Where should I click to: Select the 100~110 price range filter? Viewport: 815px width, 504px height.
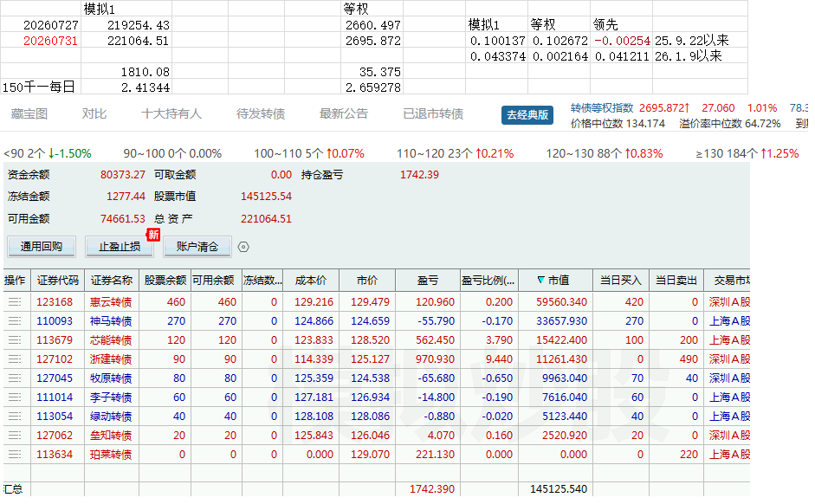coord(309,154)
